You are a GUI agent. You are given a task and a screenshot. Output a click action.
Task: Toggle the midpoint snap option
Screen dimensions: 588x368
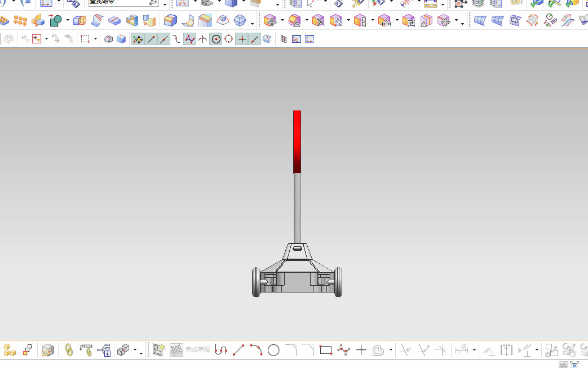pyautogui.click(x=164, y=39)
